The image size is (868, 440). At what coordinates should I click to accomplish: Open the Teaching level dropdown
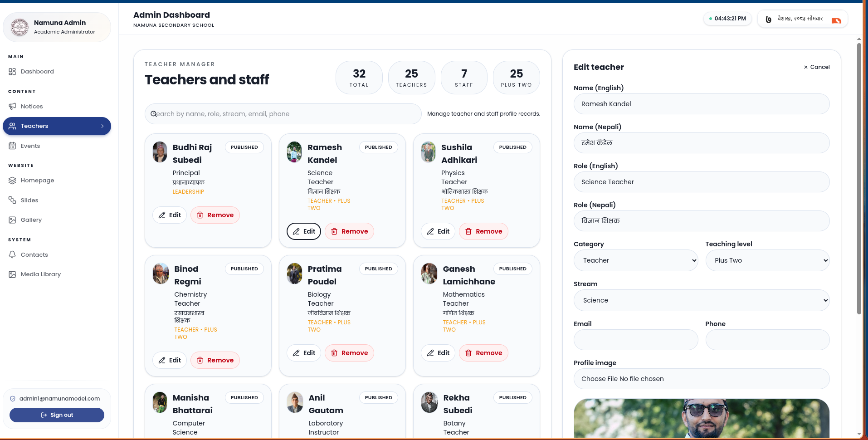[x=767, y=260]
